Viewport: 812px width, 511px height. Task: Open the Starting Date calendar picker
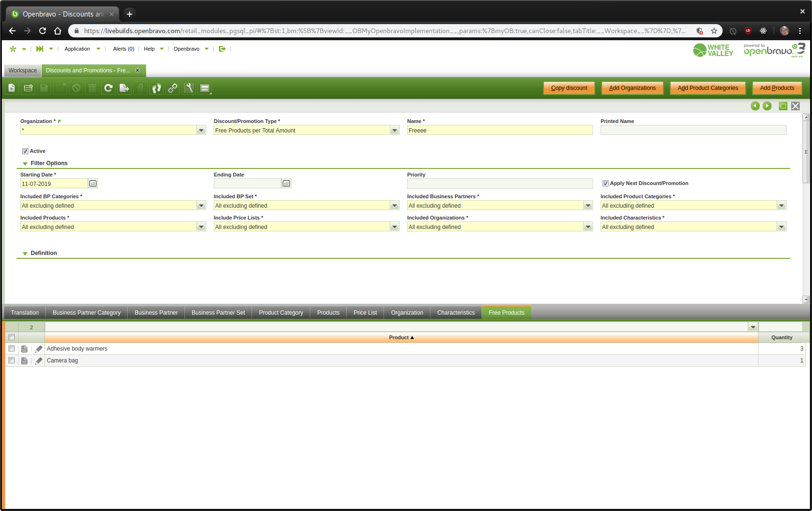[93, 184]
